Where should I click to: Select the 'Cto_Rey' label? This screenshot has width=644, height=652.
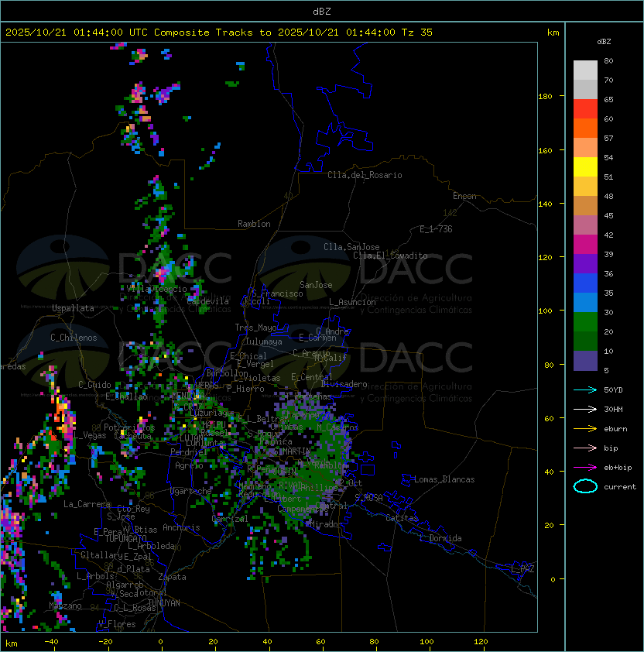(133, 509)
